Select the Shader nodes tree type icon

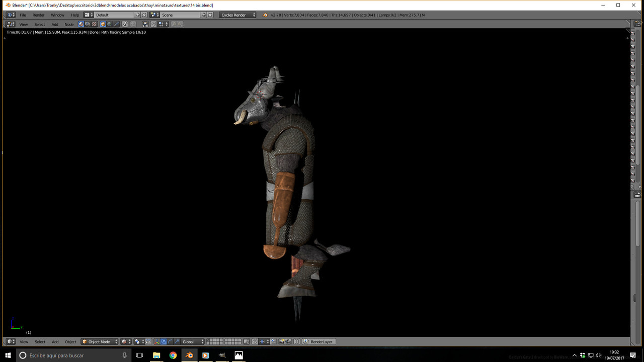point(81,24)
